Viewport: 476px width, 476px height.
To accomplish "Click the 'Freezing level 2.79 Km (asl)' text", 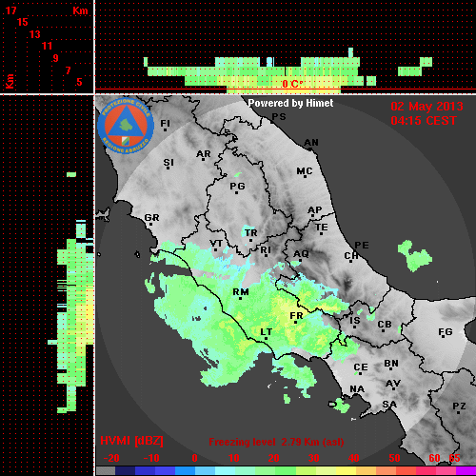I will coord(276,442).
